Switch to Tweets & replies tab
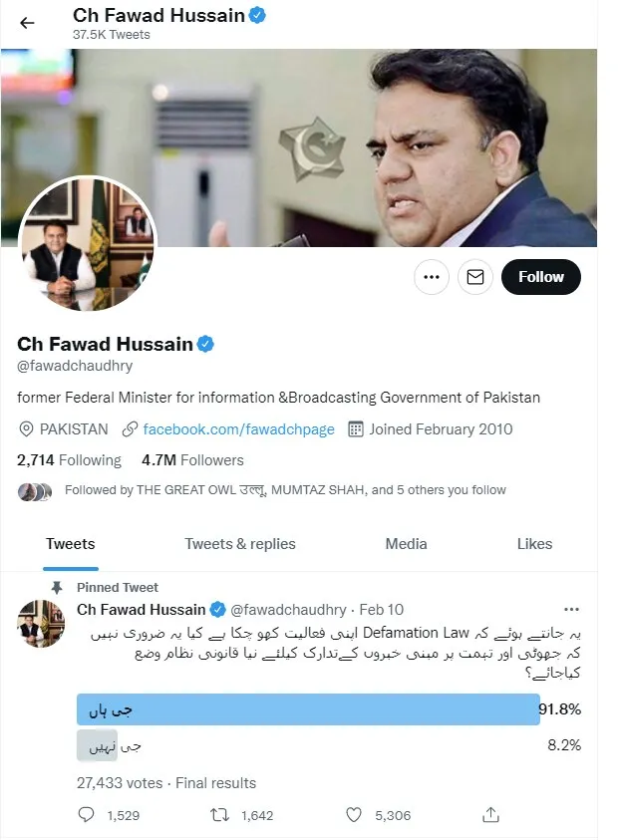Screen dimensions: 619x840 [x=240, y=544]
